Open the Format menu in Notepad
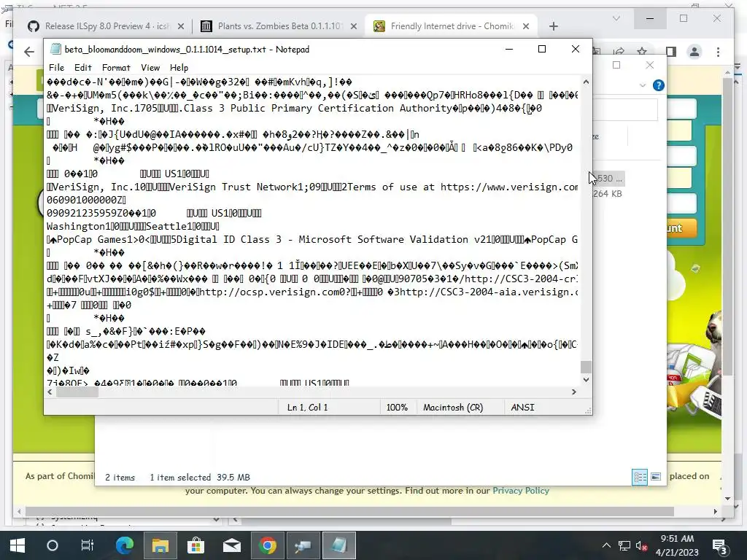Image resolution: width=747 pixels, height=560 pixels. [x=116, y=68]
